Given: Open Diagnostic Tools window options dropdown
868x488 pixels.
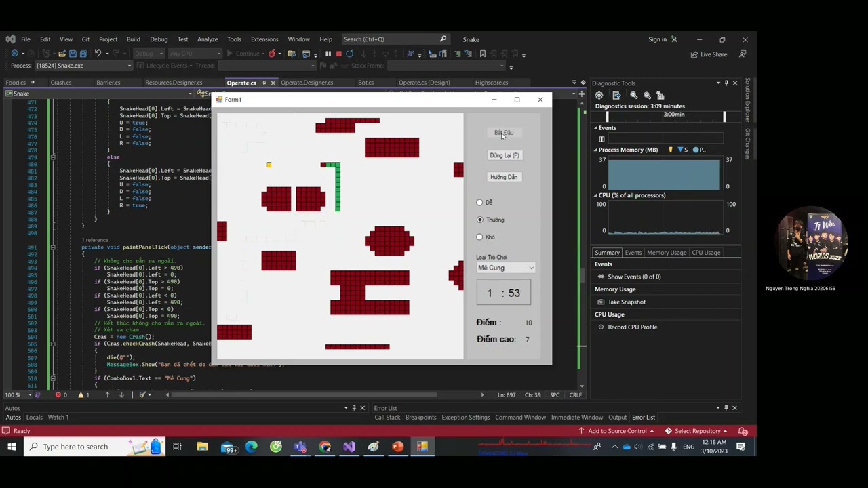Looking at the screenshot, I should point(718,83).
